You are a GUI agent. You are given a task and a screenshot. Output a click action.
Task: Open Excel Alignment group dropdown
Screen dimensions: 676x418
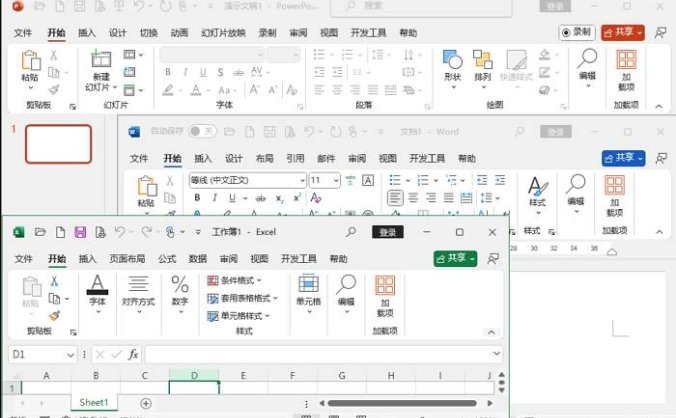point(138,294)
